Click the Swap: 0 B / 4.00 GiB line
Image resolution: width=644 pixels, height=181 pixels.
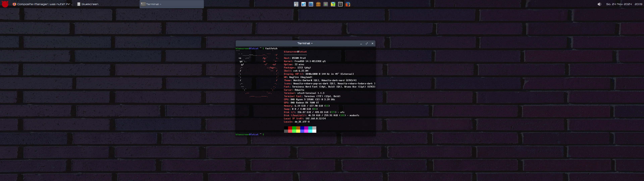point(301,109)
